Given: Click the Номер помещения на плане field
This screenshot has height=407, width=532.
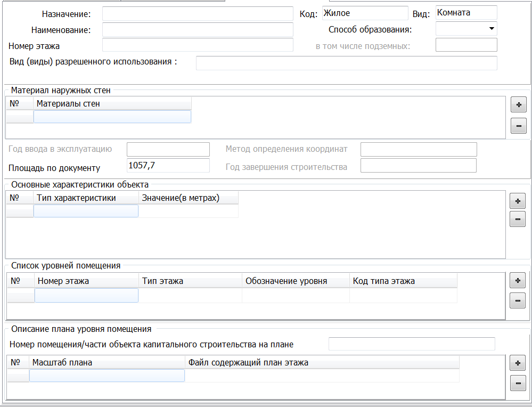Looking at the screenshot, I should (412, 344).
